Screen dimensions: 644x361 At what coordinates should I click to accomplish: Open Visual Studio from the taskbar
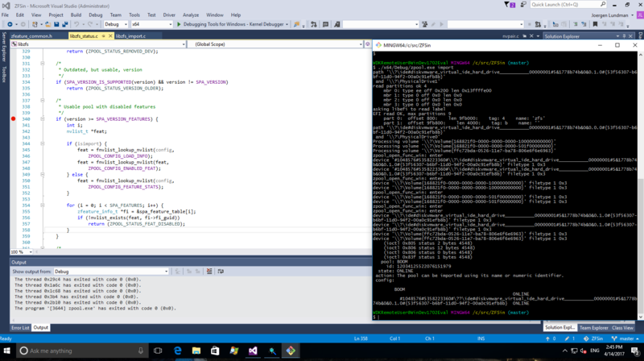tap(253, 351)
